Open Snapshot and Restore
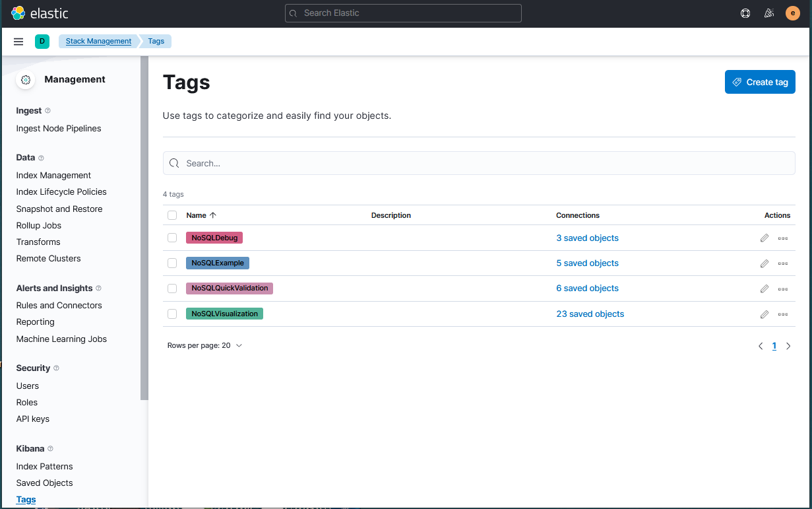The height and width of the screenshot is (509, 812). tap(59, 209)
